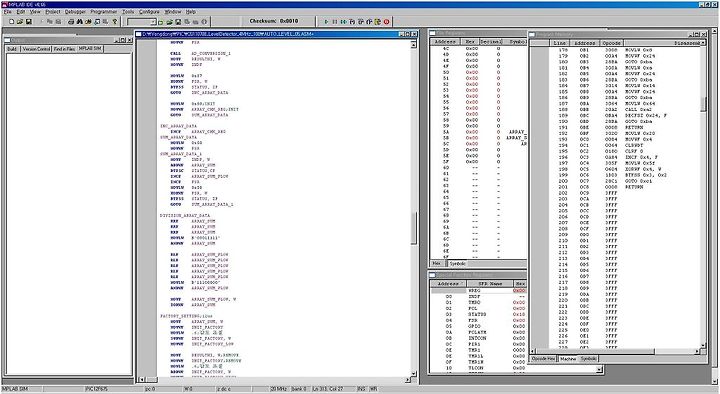The image size is (720, 394).
Task: Click the Animate debug icon
Action: 343,22
